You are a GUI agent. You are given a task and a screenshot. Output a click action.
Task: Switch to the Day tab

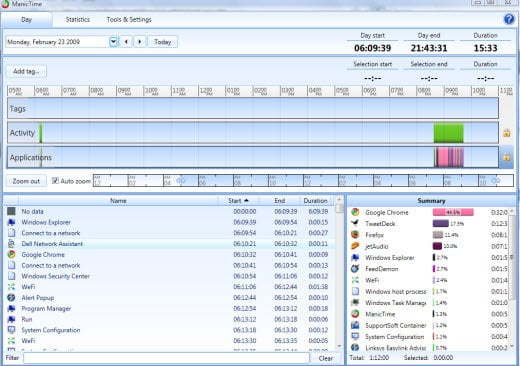(26, 19)
